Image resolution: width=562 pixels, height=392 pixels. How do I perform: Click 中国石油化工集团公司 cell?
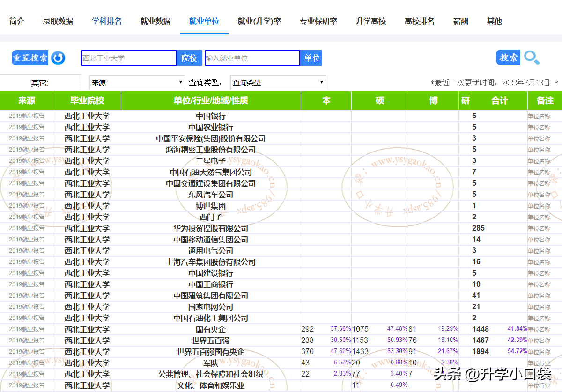click(211, 318)
